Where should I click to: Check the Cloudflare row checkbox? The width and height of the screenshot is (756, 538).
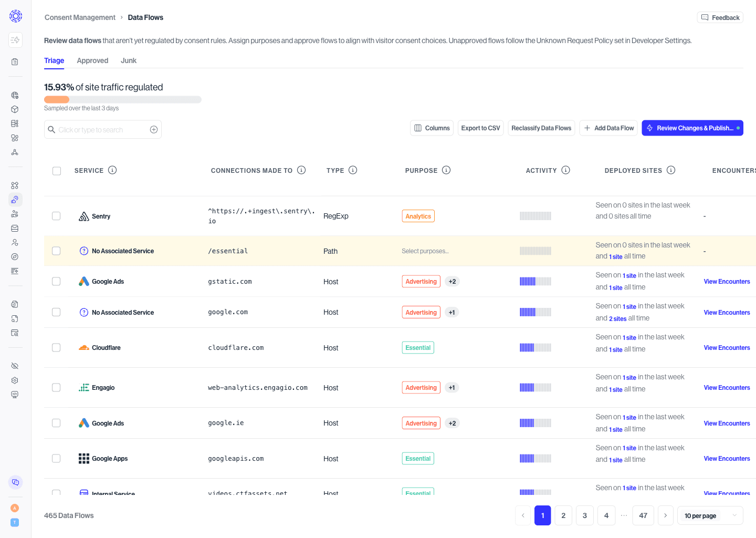[56, 348]
